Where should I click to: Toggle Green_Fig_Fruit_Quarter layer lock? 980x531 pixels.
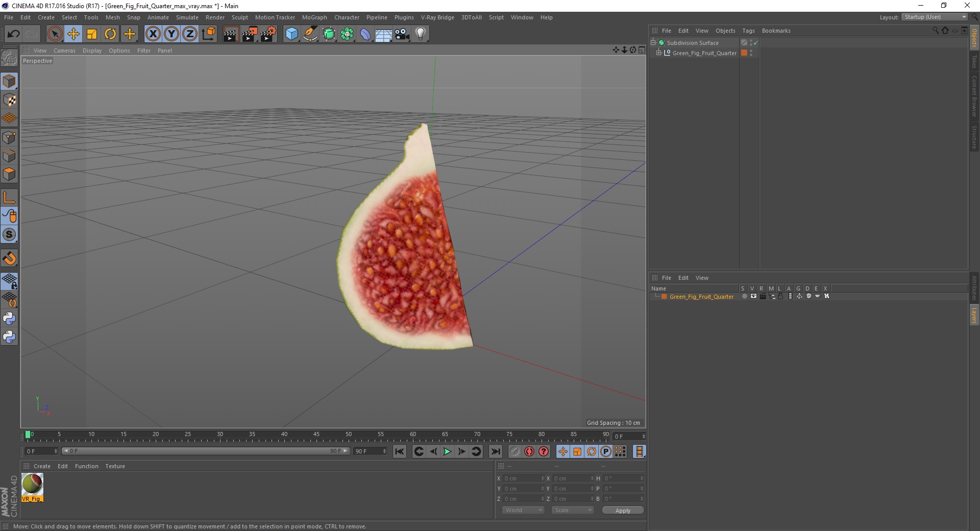(780, 296)
